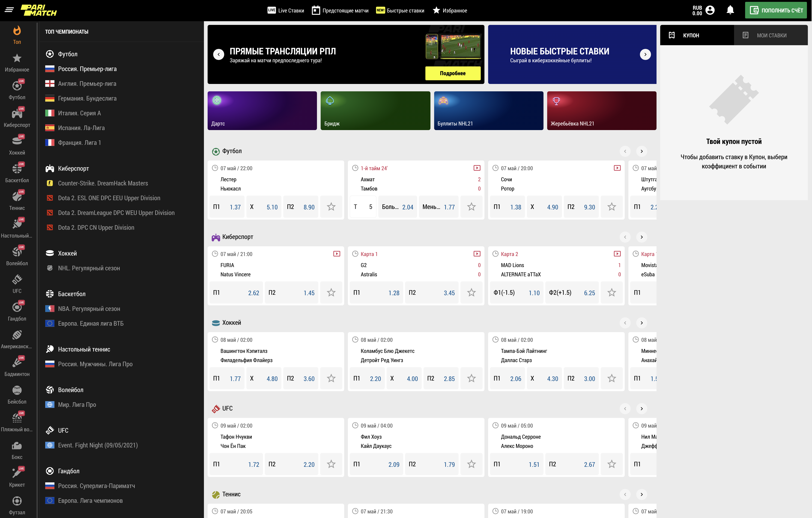Screen dimensions: 812x518
Task: Open the hamburger menu icon
Action: pos(9,10)
